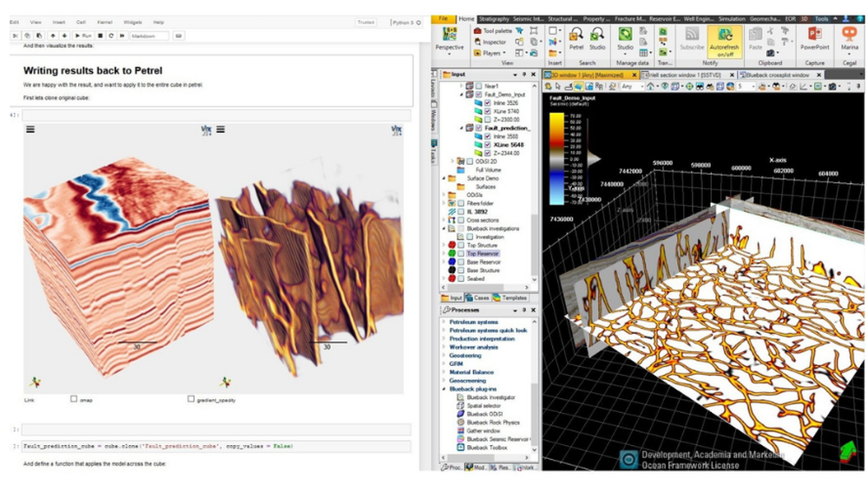This screenshot has width=868, height=478.
Task: Click the Trusted notebook button
Action: coord(366,23)
